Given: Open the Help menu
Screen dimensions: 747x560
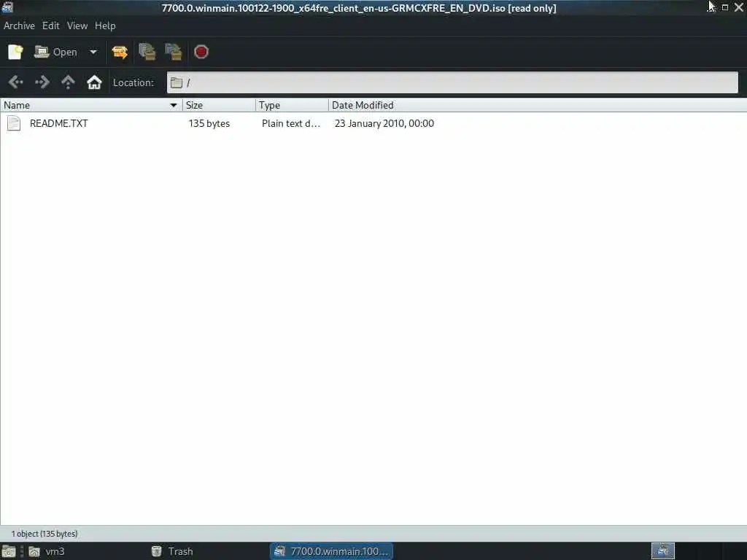Looking at the screenshot, I should coord(105,26).
